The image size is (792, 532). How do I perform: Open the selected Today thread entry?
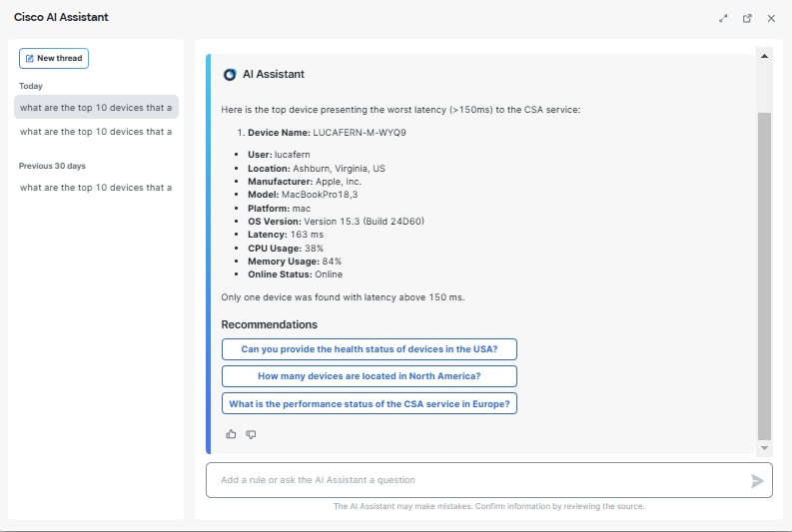pos(96,107)
